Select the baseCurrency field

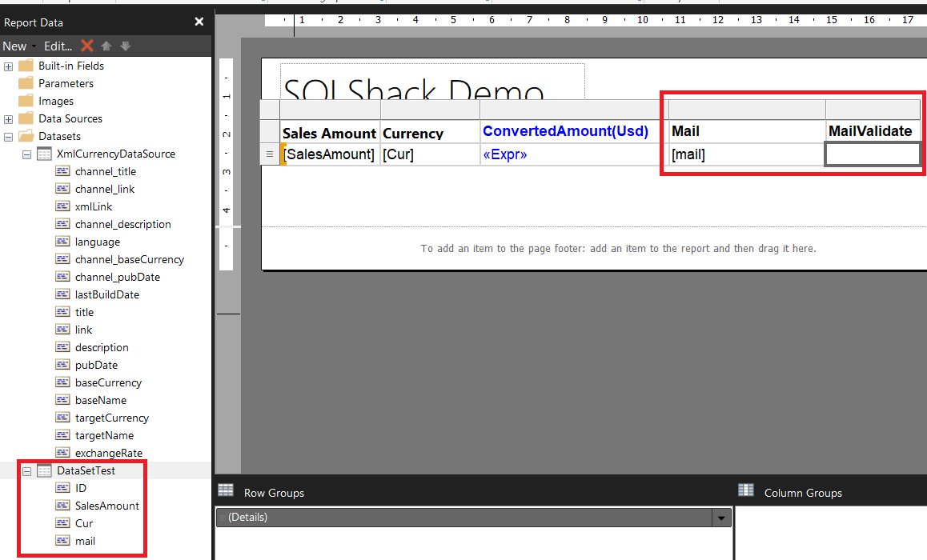(108, 382)
